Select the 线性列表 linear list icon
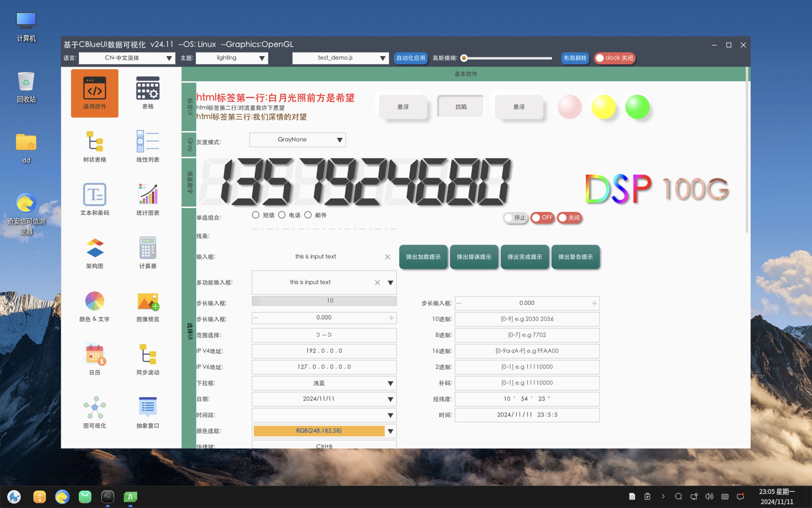The height and width of the screenshot is (508, 812). (148, 147)
